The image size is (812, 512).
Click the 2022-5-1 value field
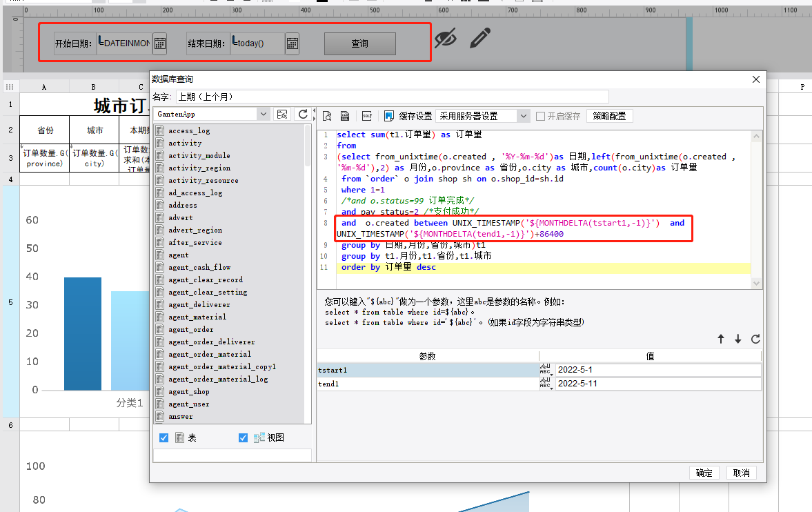[x=658, y=370]
